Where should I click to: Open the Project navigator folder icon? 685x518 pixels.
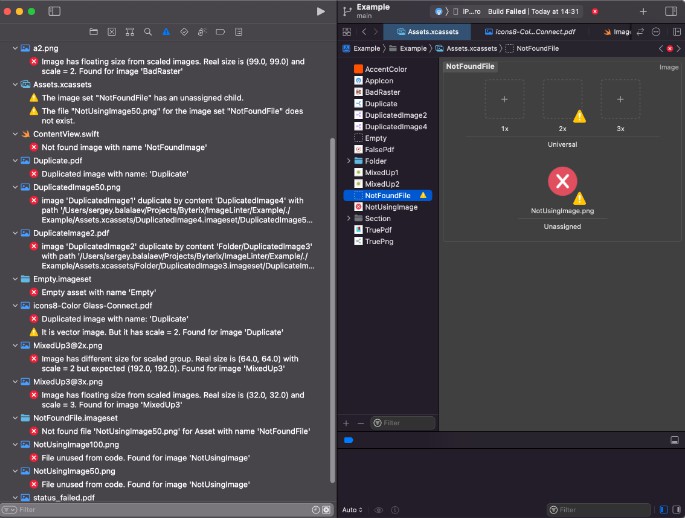tap(93, 32)
